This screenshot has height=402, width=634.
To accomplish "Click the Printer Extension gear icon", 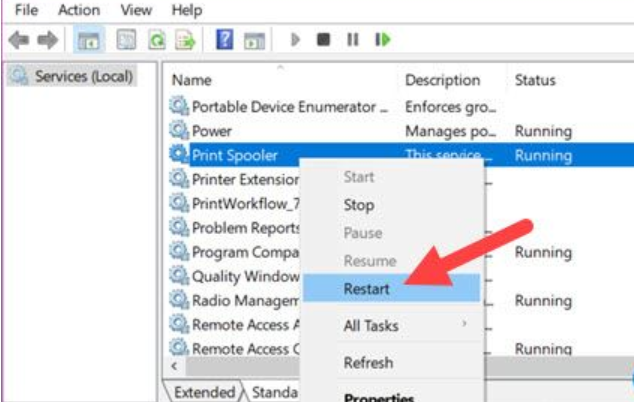I will click(179, 179).
